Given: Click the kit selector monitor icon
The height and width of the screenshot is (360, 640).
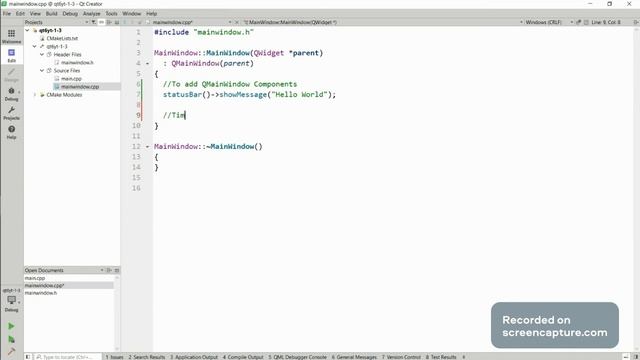Looking at the screenshot, I should [x=11, y=301].
